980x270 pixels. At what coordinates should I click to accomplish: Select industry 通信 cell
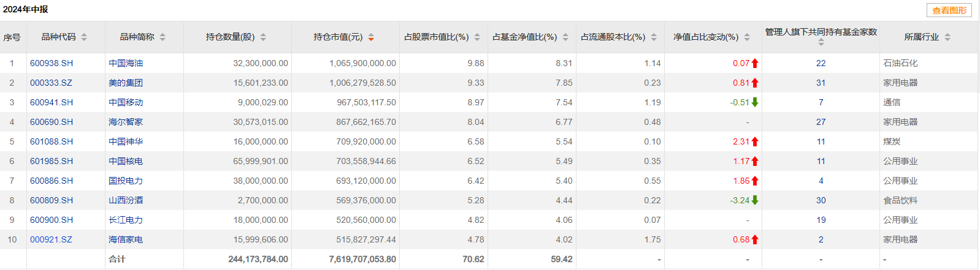pyautogui.click(x=892, y=102)
